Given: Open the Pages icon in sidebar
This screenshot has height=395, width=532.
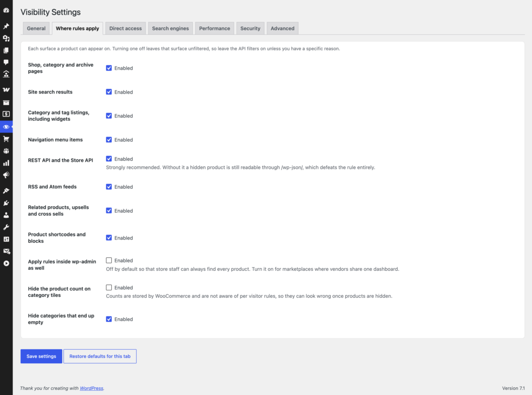Looking at the screenshot, I should tap(6, 50).
